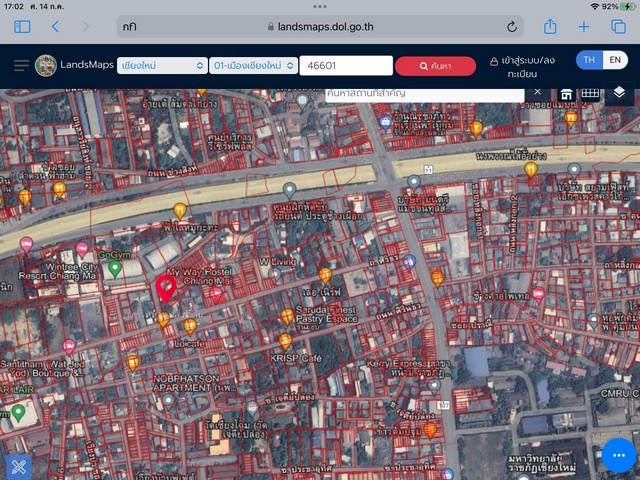
Task: Clear the place search with X
Action: 538,92
